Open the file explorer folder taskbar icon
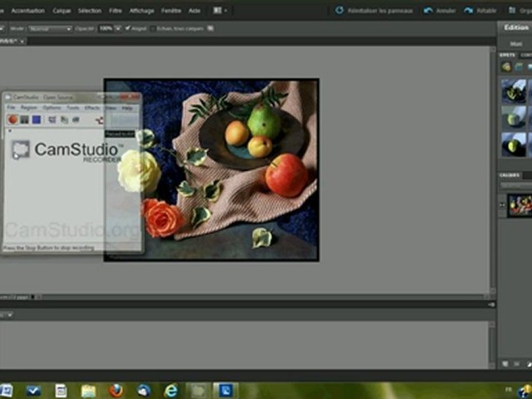Screen dimensions: 532x399 89,391
